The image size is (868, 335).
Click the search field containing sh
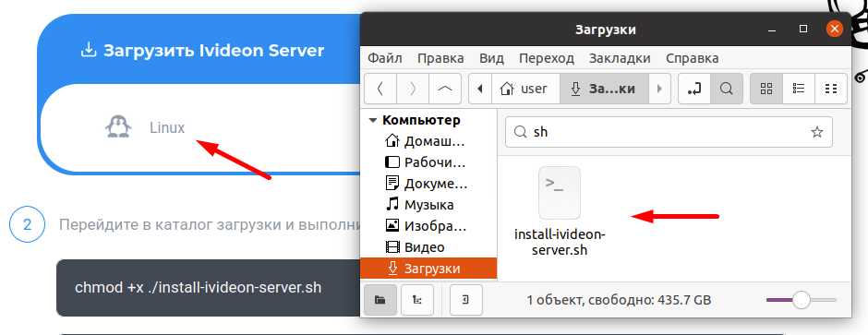669,132
